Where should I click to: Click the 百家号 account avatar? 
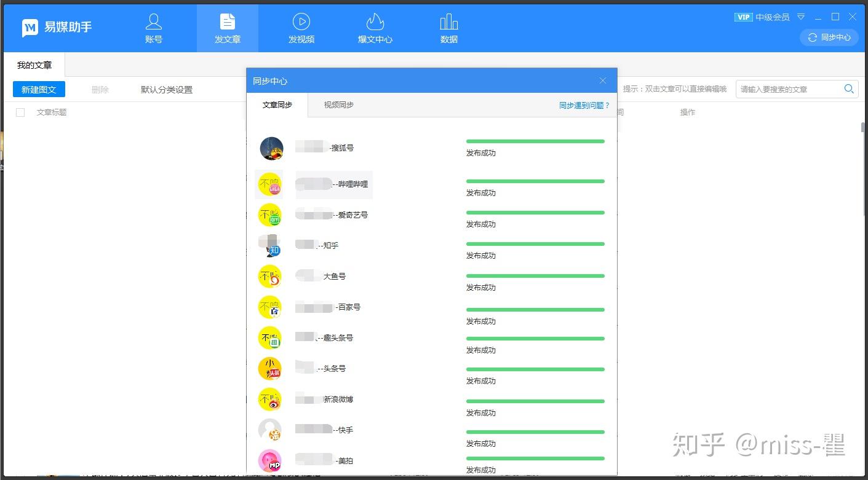coord(269,307)
